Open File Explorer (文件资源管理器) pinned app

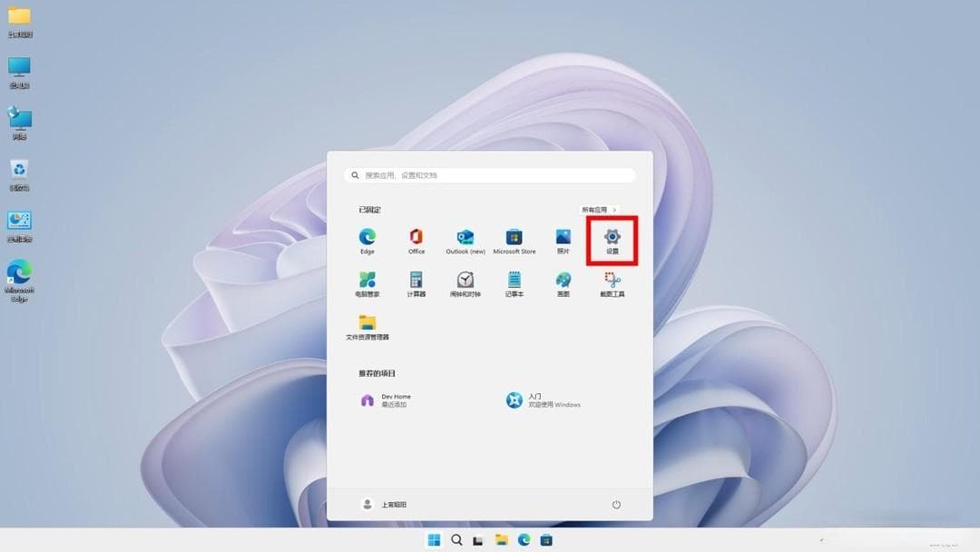367,327
